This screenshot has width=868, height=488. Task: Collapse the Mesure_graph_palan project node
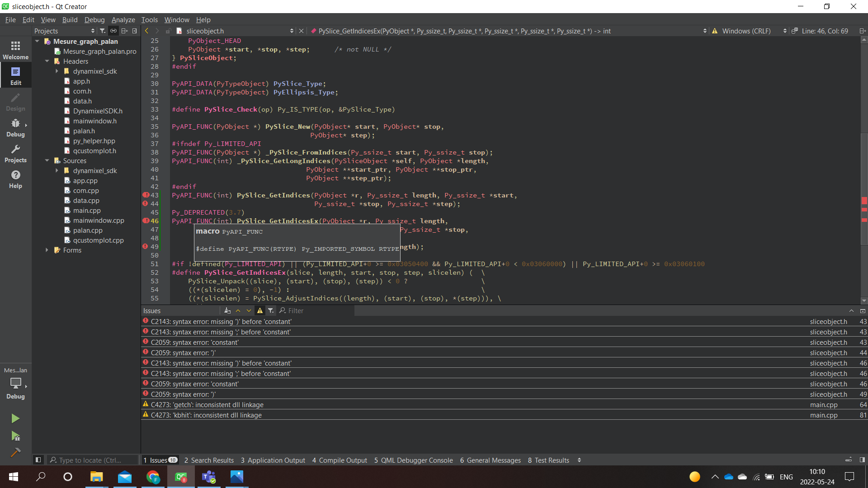tap(37, 41)
